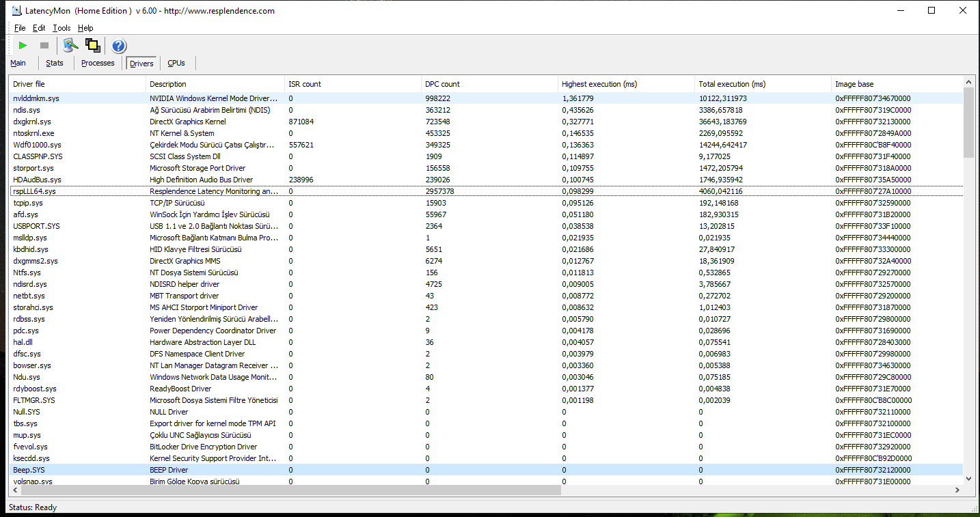Switch to the Stats tab
This screenshot has height=517, width=980.
[55, 63]
